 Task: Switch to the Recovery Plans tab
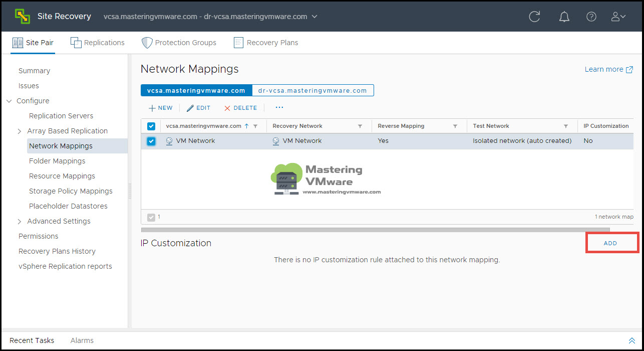click(x=266, y=43)
